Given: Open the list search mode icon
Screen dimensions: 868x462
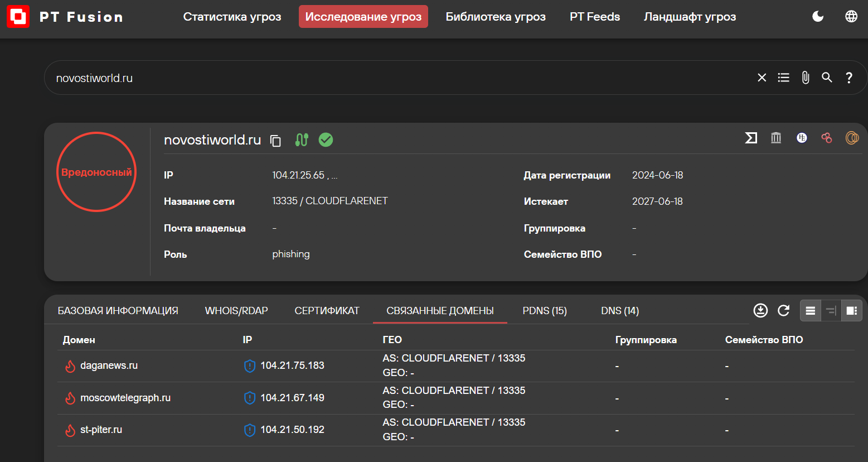Looking at the screenshot, I should click(x=784, y=78).
